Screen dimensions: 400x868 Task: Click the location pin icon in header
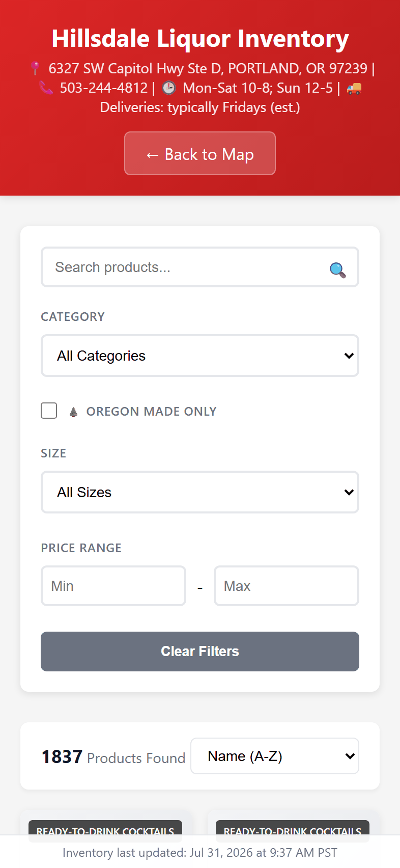pyautogui.click(x=35, y=68)
